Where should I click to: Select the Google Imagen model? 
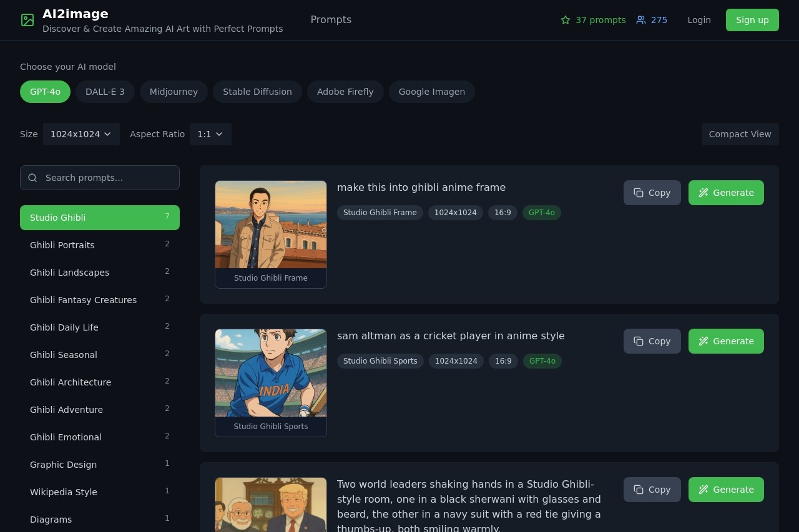coord(432,92)
